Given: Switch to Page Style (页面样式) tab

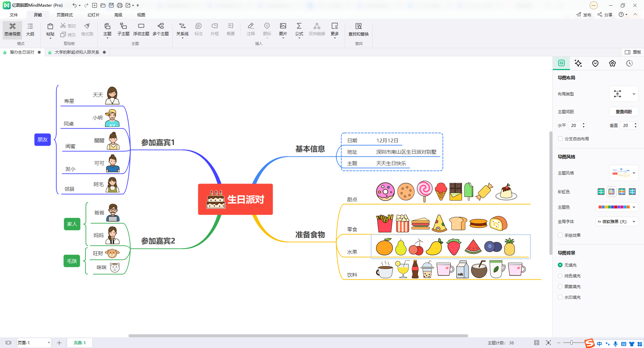Looking at the screenshot, I should click(x=65, y=15).
